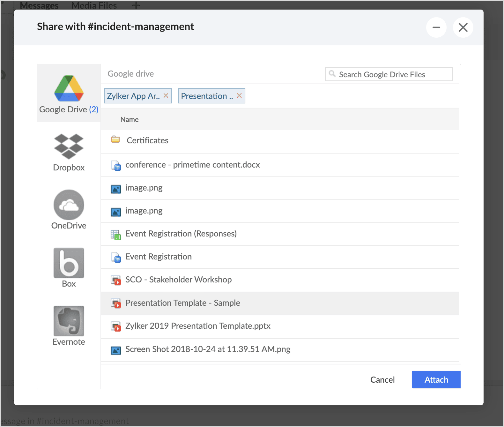
Task: Select the second image.png file name
Action: click(x=144, y=211)
